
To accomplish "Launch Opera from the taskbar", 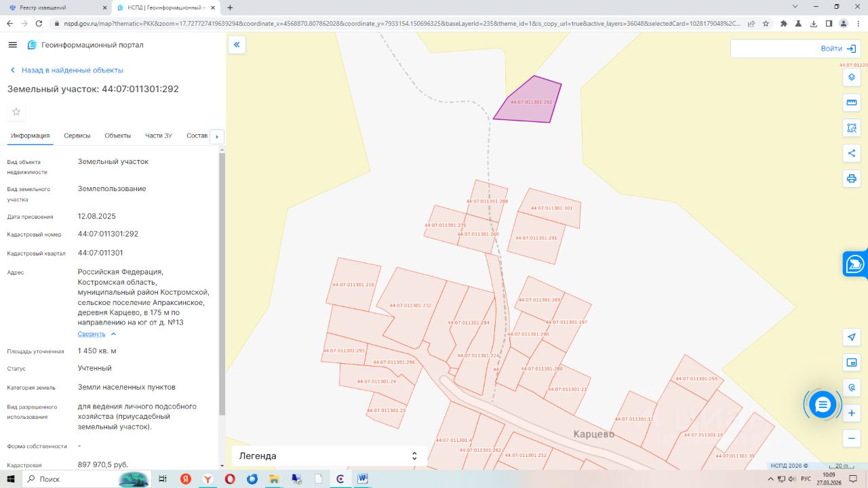I will [230, 479].
